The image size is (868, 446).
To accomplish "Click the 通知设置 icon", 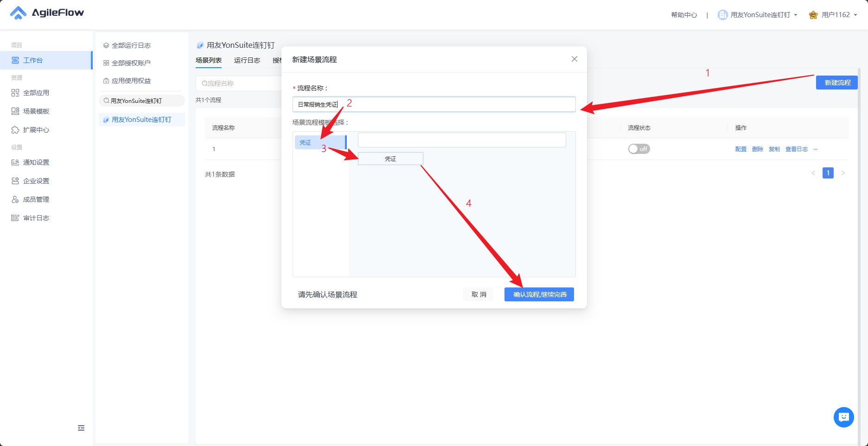I will point(15,162).
